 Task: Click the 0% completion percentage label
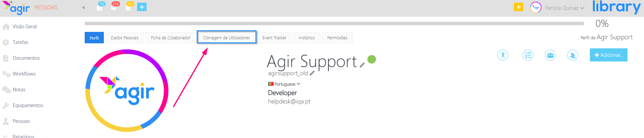[602, 24]
